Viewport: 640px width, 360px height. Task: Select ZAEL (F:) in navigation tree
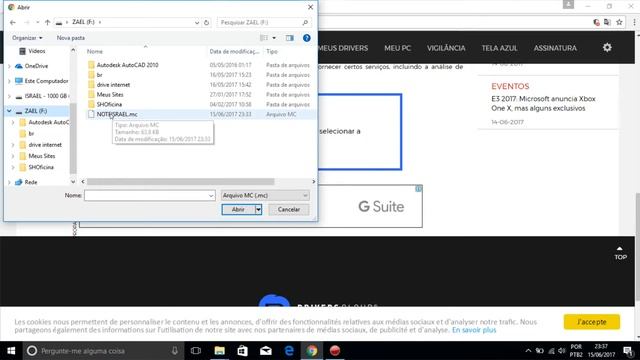(x=36, y=111)
